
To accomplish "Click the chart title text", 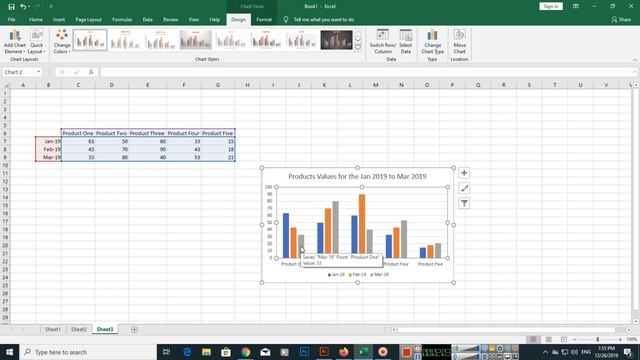I will click(x=357, y=176).
